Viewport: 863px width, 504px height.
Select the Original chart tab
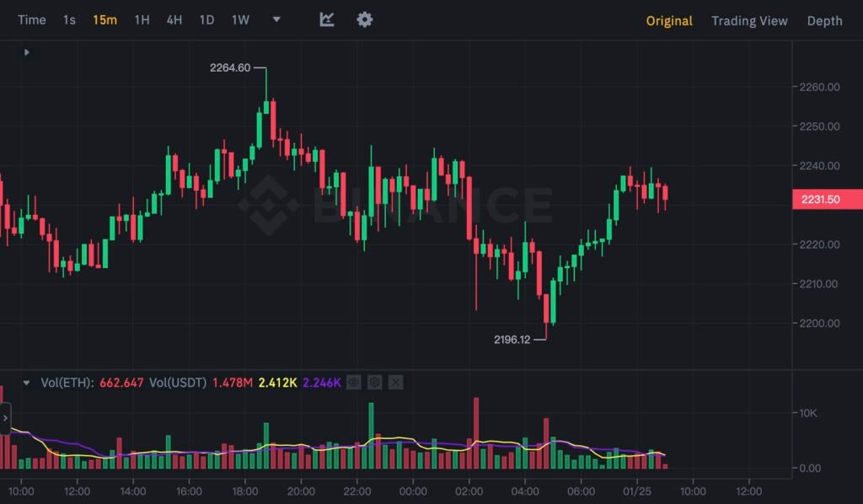pyautogui.click(x=669, y=20)
